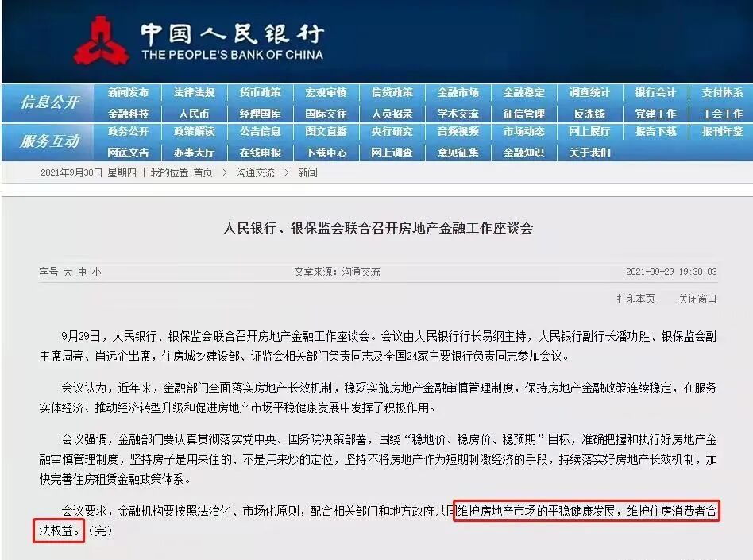Open 公告信息 menu item
Image resolution: width=753 pixels, height=560 pixels.
coord(260,131)
